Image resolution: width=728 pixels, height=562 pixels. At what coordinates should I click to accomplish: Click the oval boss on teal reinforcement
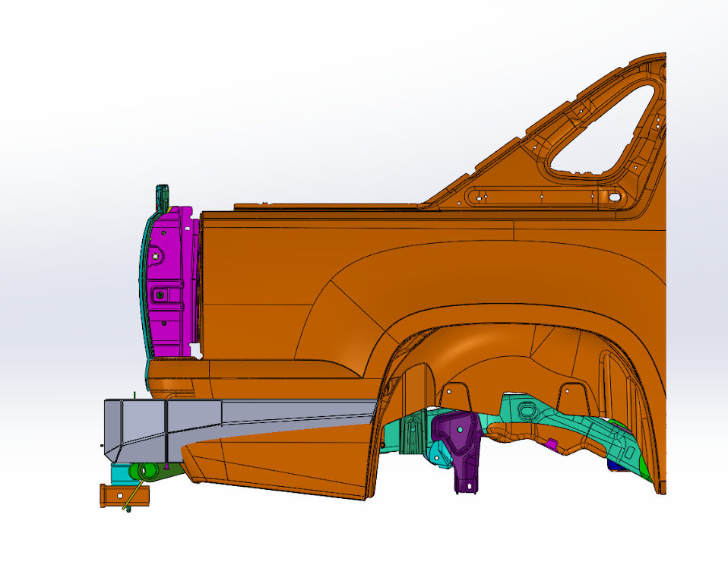(528, 410)
